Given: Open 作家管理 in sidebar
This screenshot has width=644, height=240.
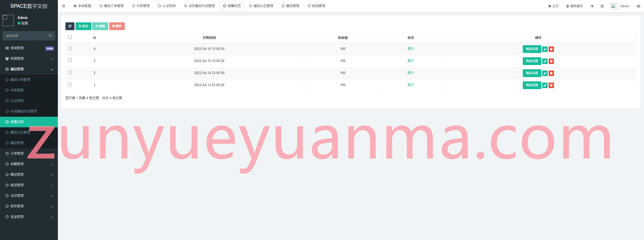Looking at the screenshot, I should pos(29,90).
